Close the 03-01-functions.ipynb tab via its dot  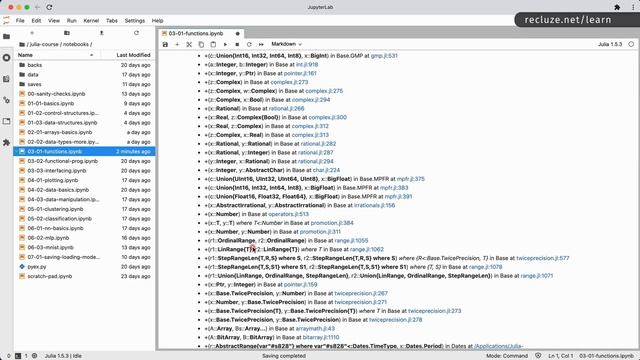[x=238, y=33]
